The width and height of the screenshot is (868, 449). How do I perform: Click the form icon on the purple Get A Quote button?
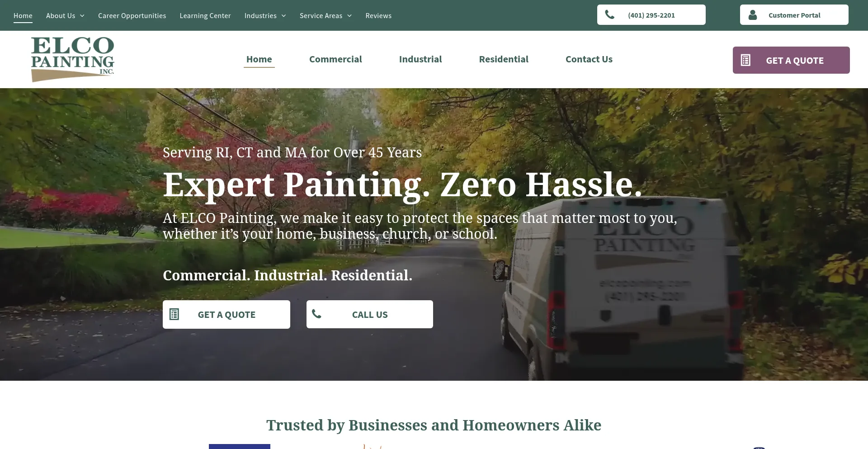(745, 60)
